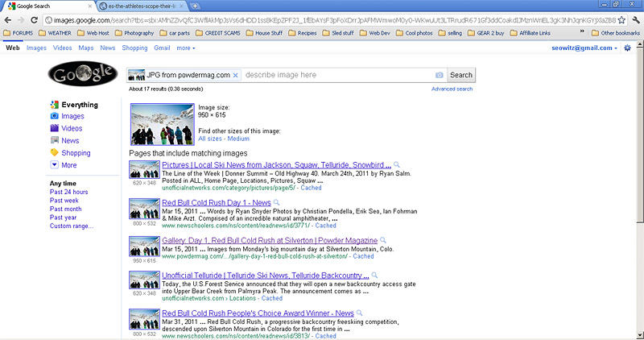This screenshot has height=340, width=644.
Task: Click the browser reload button
Action: pos(35,19)
